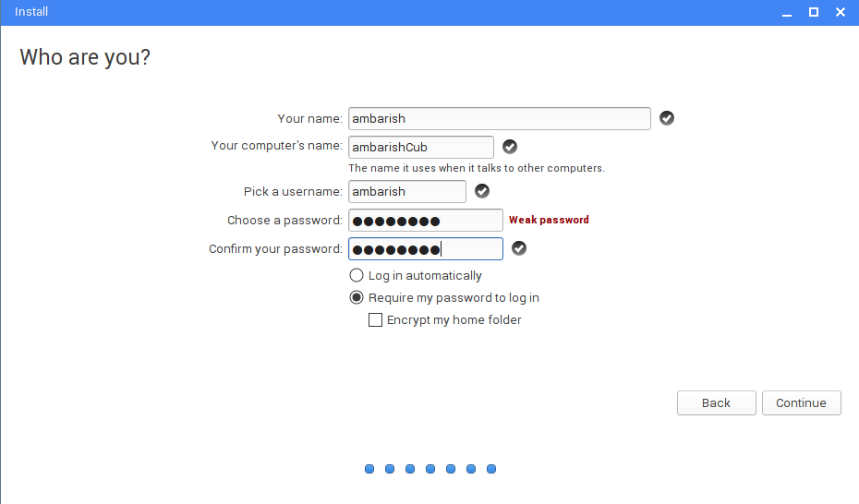Click the Weak password warning label
Image resolution: width=859 pixels, height=504 pixels.
(549, 220)
